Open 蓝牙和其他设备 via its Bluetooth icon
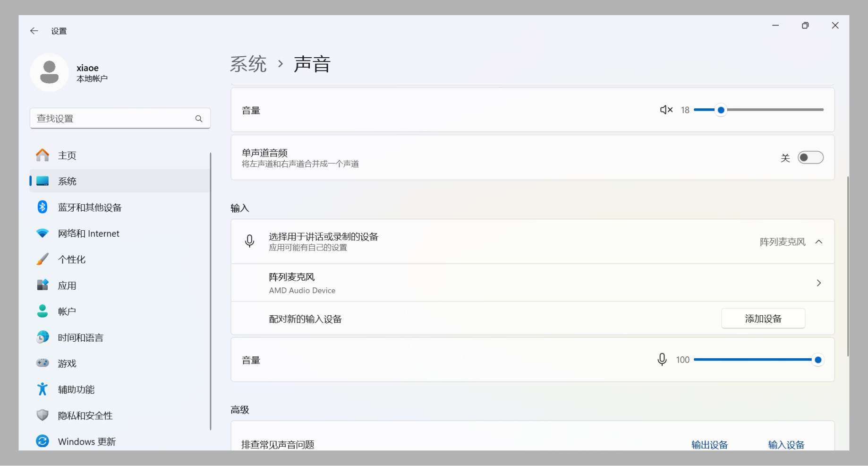 coord(43,207)
